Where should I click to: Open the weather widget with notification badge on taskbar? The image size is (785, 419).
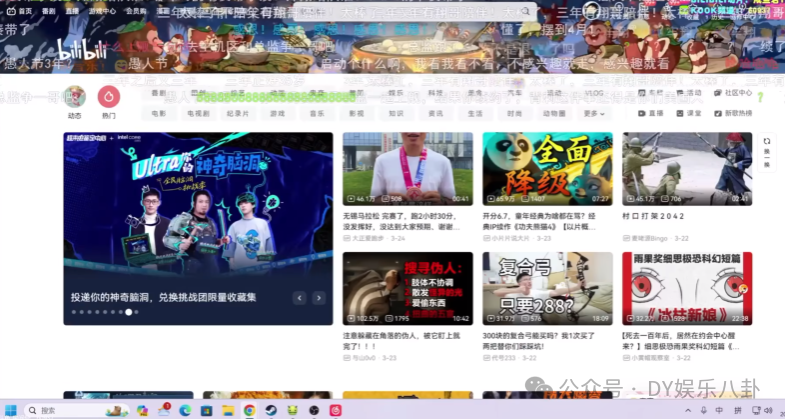164,410
